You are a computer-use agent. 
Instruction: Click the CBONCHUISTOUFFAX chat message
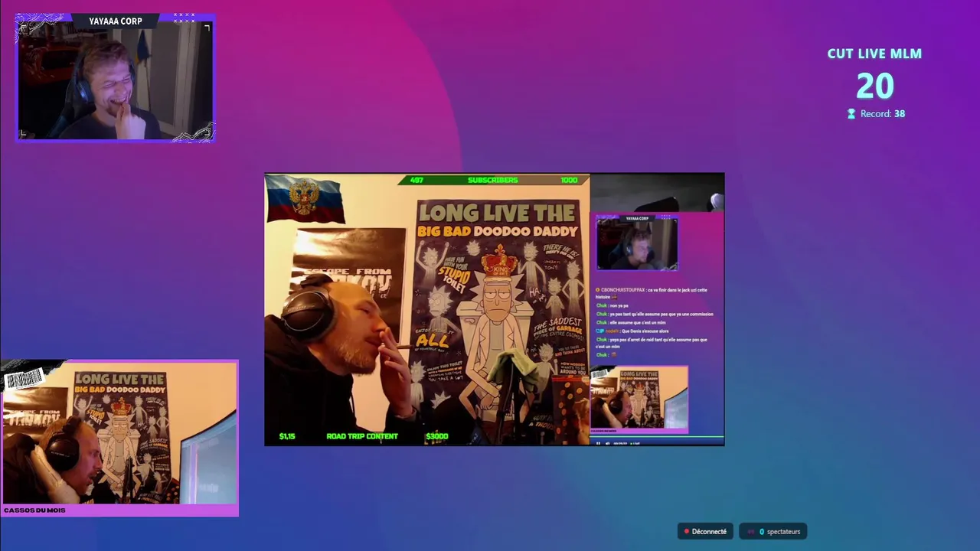[x=652, y=293]
